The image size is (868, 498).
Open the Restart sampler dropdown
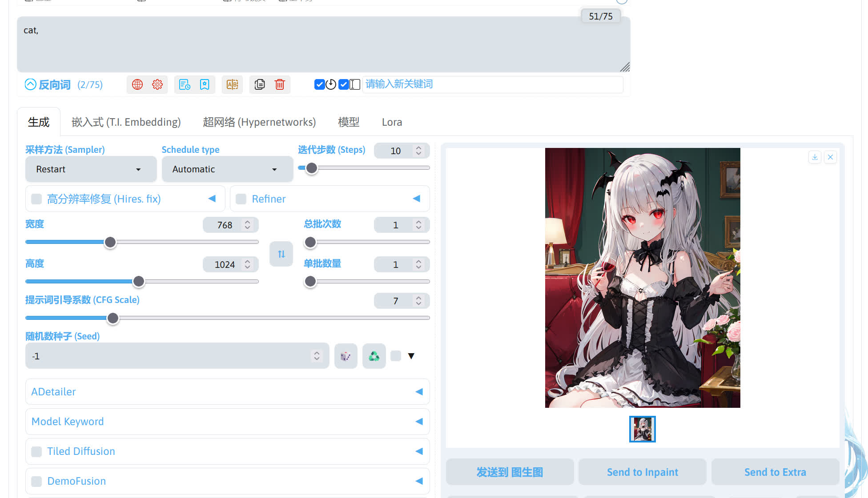pyautogui.click(x=91, y=169)
